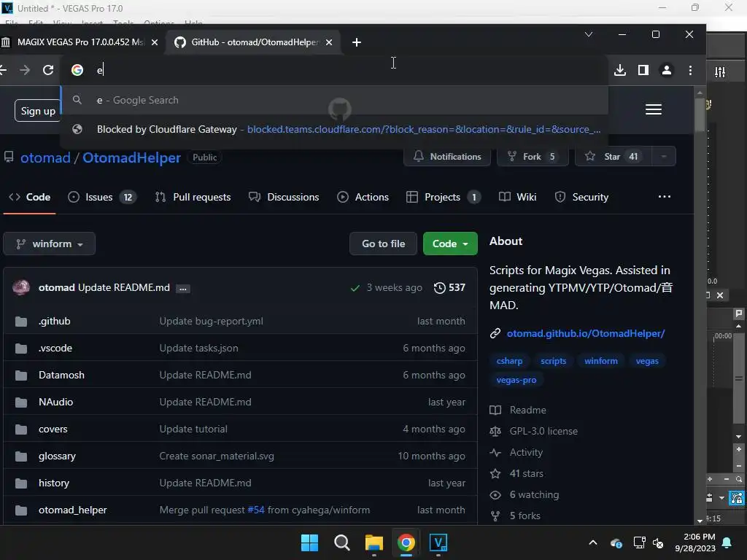
Task: Open otomad owner profile link
Action: pos(45,157)
